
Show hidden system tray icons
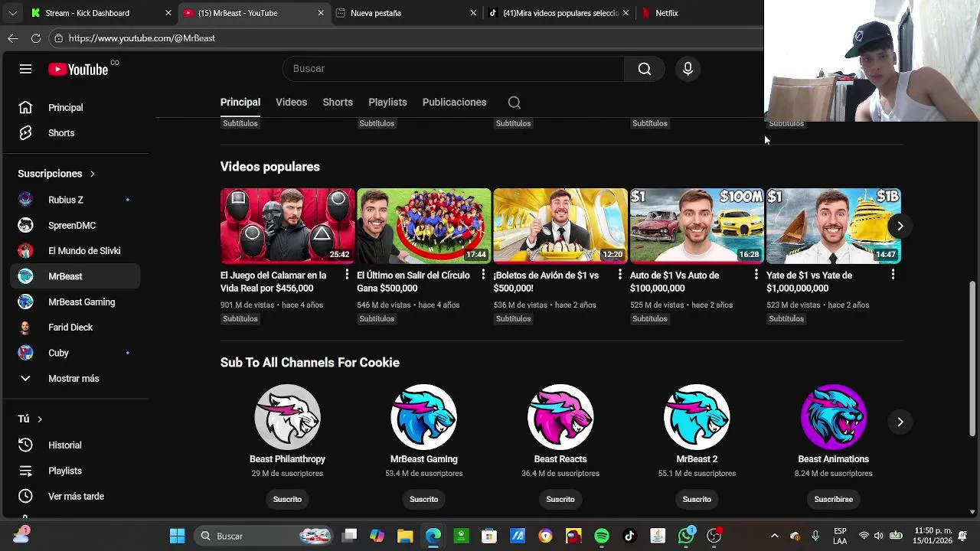pyautogui.click(x=774, y=536)
